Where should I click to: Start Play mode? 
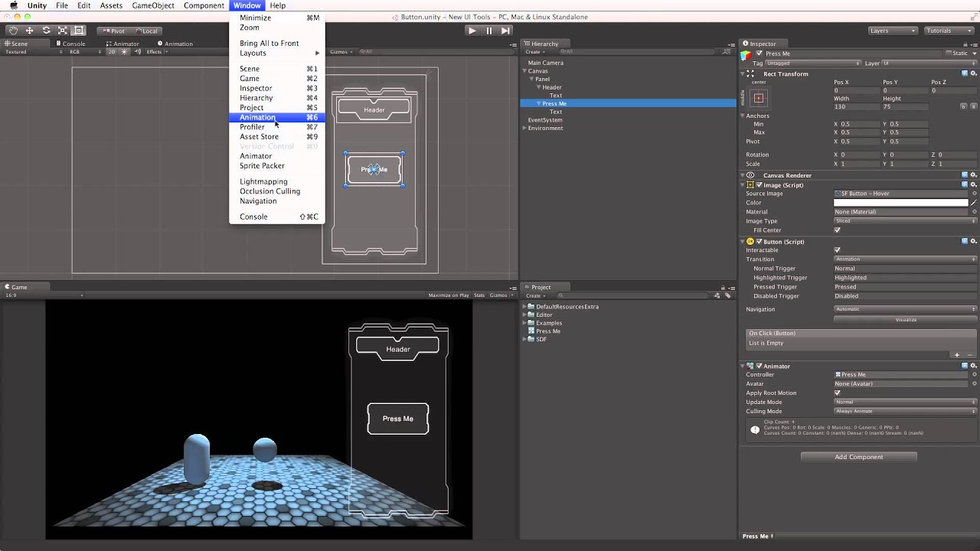pos(472,31)
